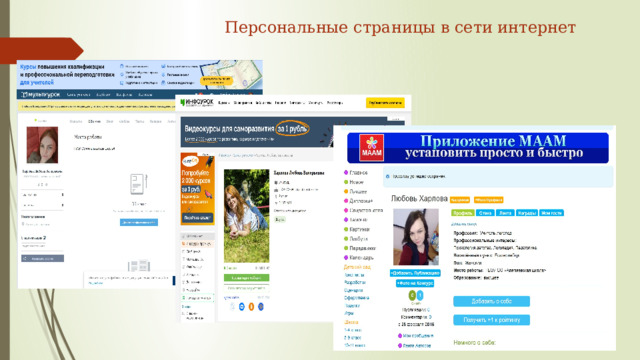Click the orange 2 000 курсов side advertisement

[197, 189]
